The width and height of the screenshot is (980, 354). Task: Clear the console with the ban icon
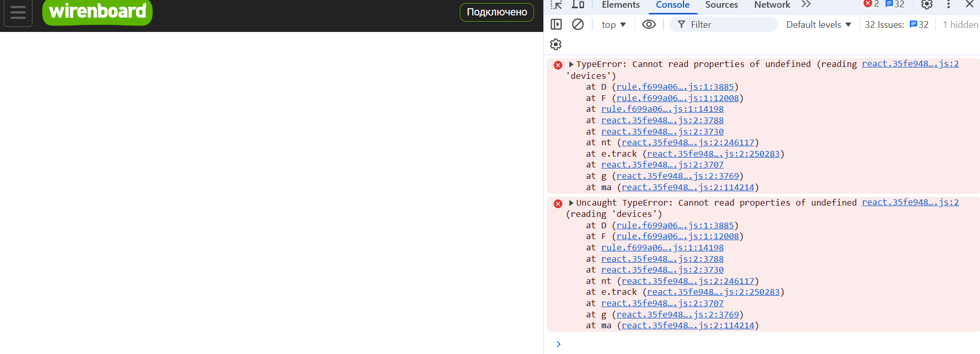[x=578, y=24]
